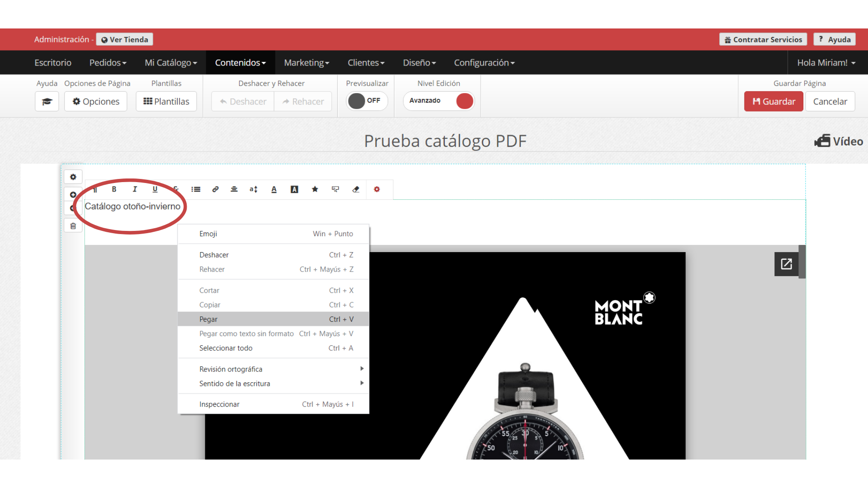Image resolution: width=868 pixels, height=488 pixels.
Task: Open the paragraph format icon
Action: pos(95,189)
